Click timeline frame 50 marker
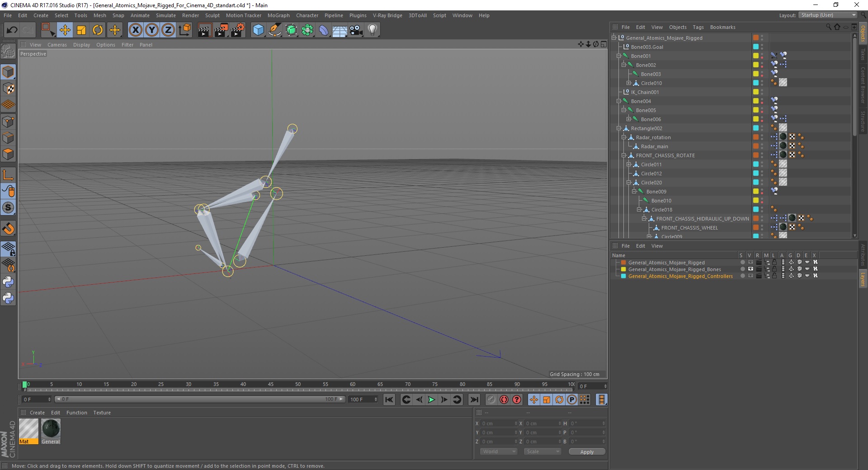868x470 pixels. click(x=298, y=385)
